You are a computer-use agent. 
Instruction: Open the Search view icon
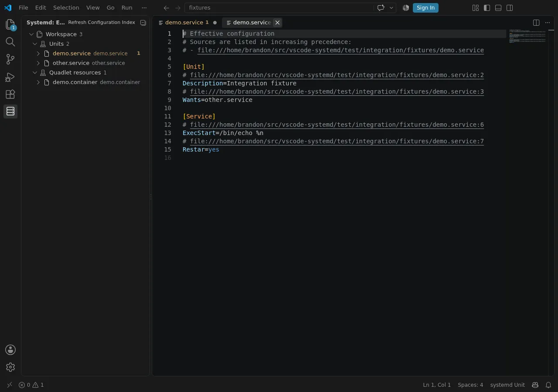pos(10,42)
